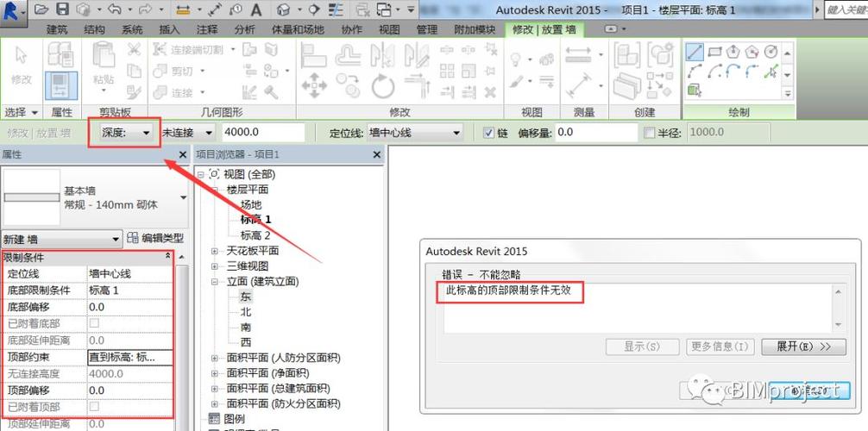Open the 选择 panel dropdown
Screen dimensions: 868x431
(x=22, y=112)
